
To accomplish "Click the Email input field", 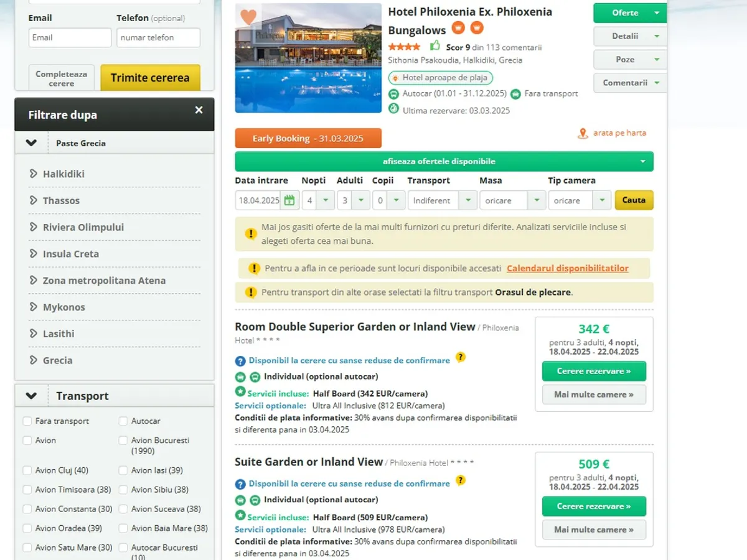I will pyautogui.click(x=70, y=37).
